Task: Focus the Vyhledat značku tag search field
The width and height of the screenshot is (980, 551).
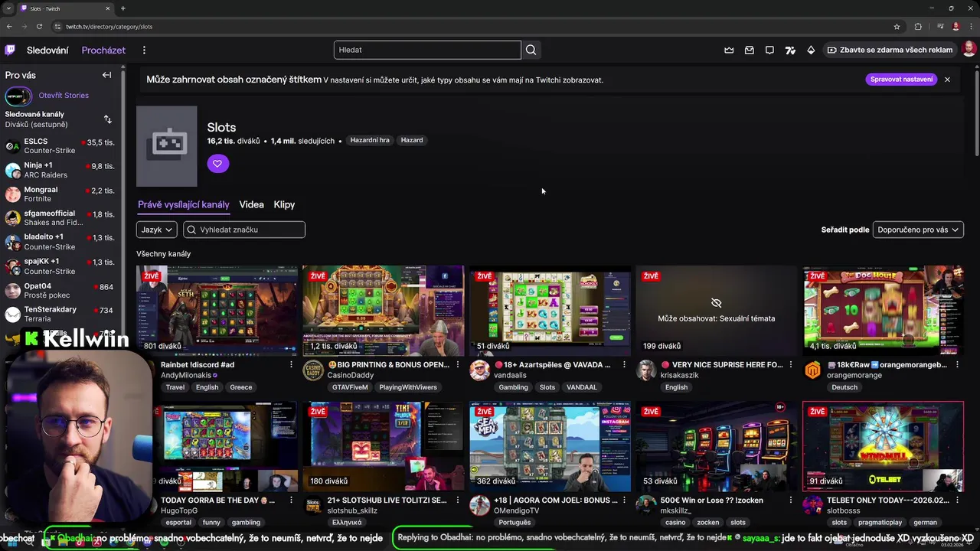Action: (x=244, y=230)
